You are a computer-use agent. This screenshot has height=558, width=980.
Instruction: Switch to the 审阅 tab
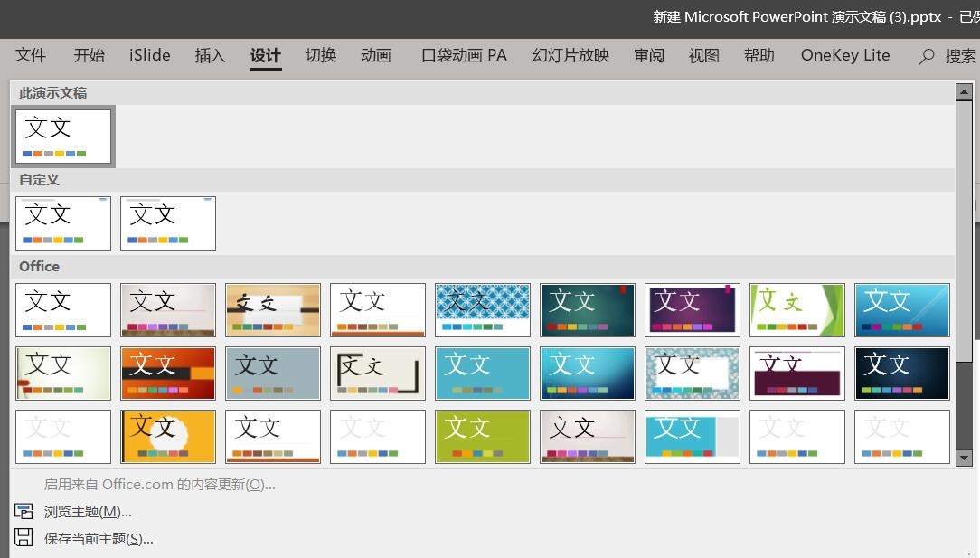(x=649, y=55)
